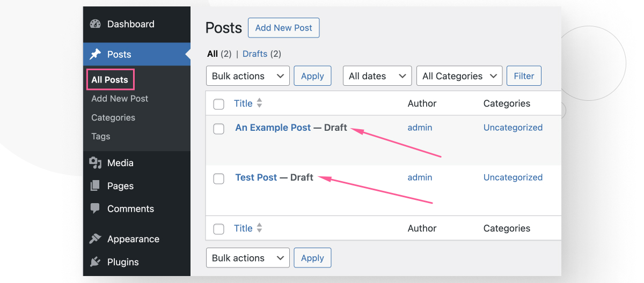Click the Pages stacked-sheets icon
The image size is (644, 283).
95,186
